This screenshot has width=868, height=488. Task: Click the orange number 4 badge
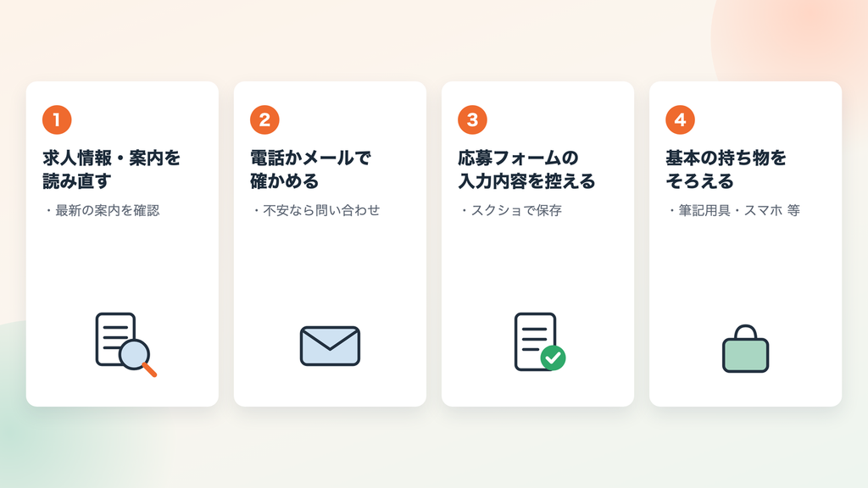(x=680, y=119)
